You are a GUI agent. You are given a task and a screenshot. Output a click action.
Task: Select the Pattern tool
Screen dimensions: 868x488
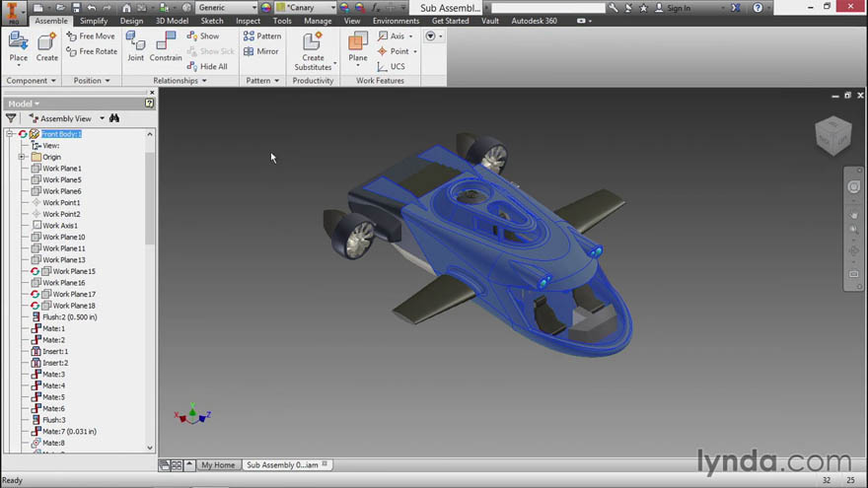click(262, 35)
